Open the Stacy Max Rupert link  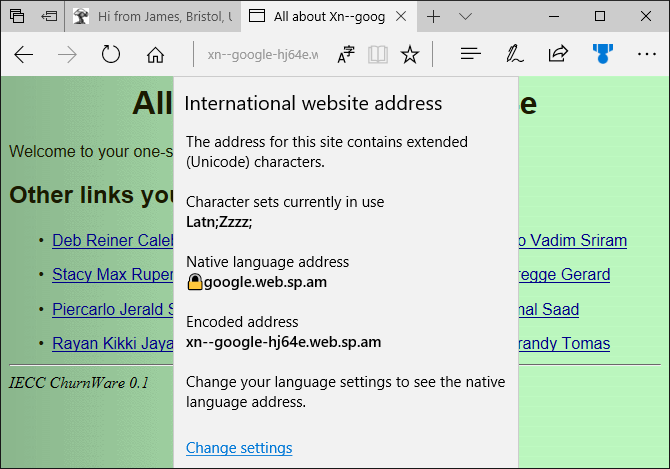pos(113,275)
